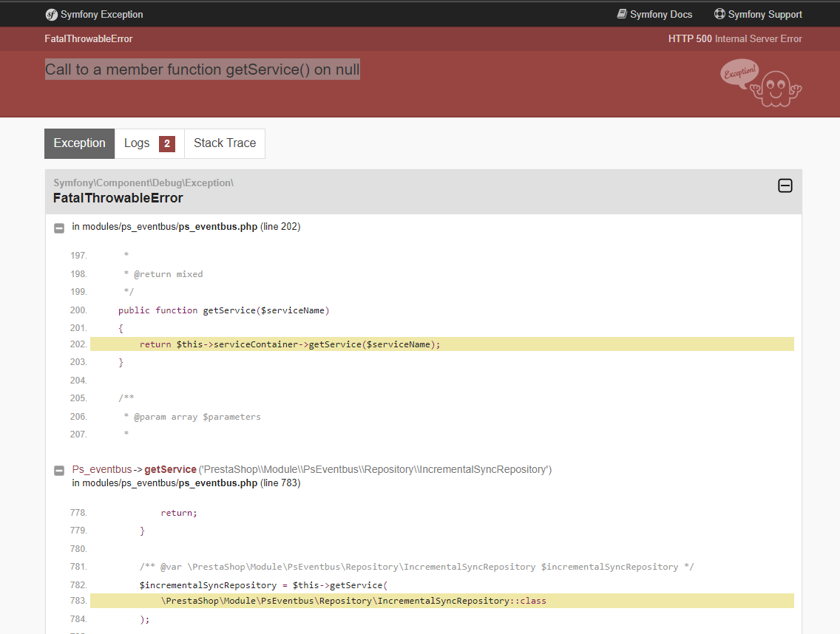Screen dimensions: 840x634
Task: Click ps_eventbus.php (line 202) file path
Action: pos(186,227)
